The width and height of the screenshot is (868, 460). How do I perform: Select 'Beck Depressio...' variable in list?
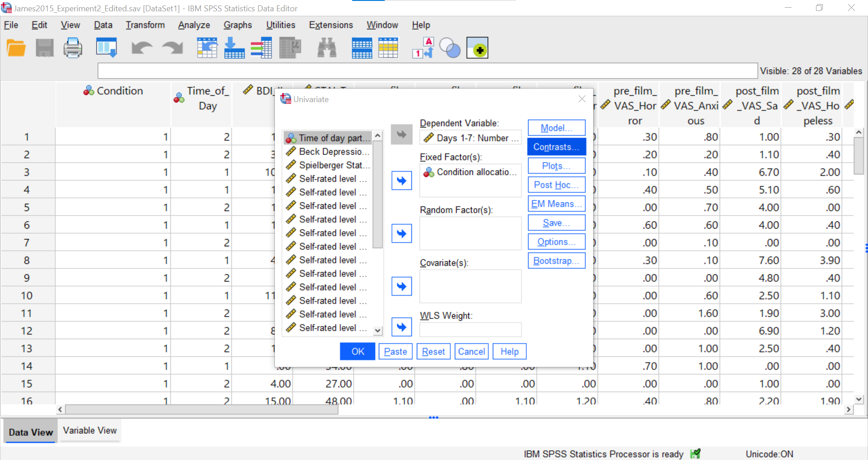coord(328,151)
